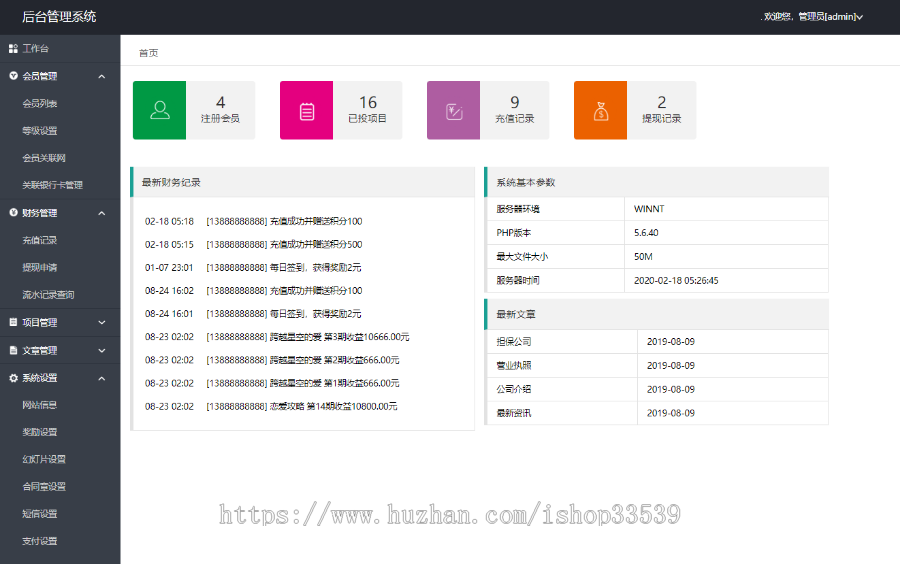Select the 首页 breadcrumb tab
900x564 pixels.
click(149, 53)
